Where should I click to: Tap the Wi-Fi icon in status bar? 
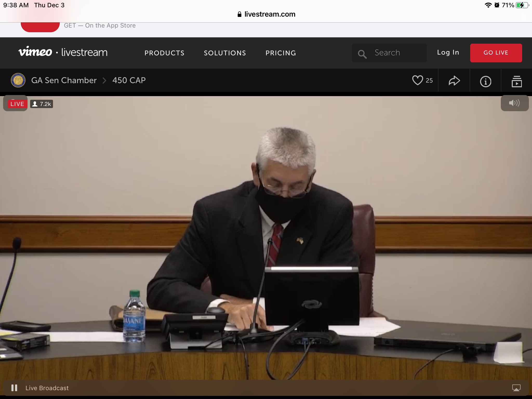click(x=488, y=5)
